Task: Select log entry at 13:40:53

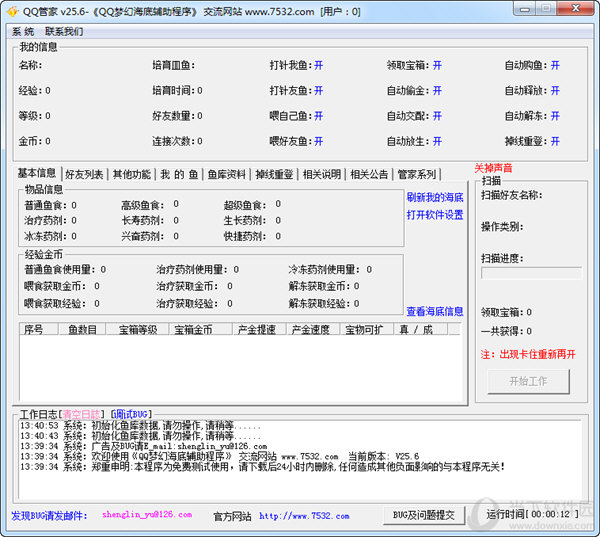Action: (x=140, y=426)
